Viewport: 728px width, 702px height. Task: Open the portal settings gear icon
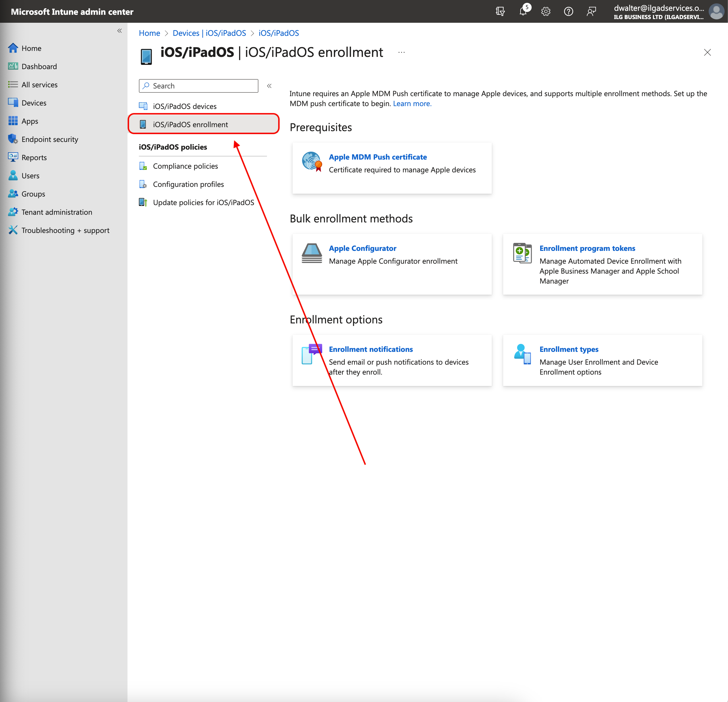click(546, 11)
